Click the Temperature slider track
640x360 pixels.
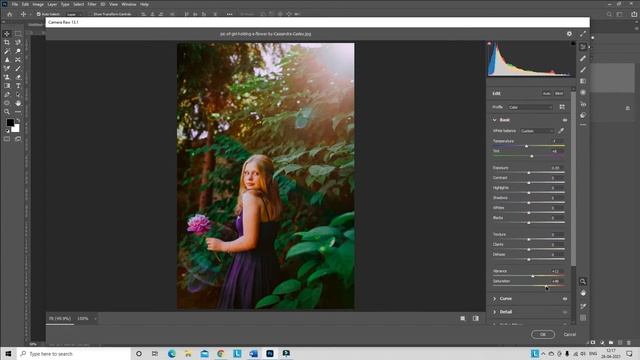(529, 146)
